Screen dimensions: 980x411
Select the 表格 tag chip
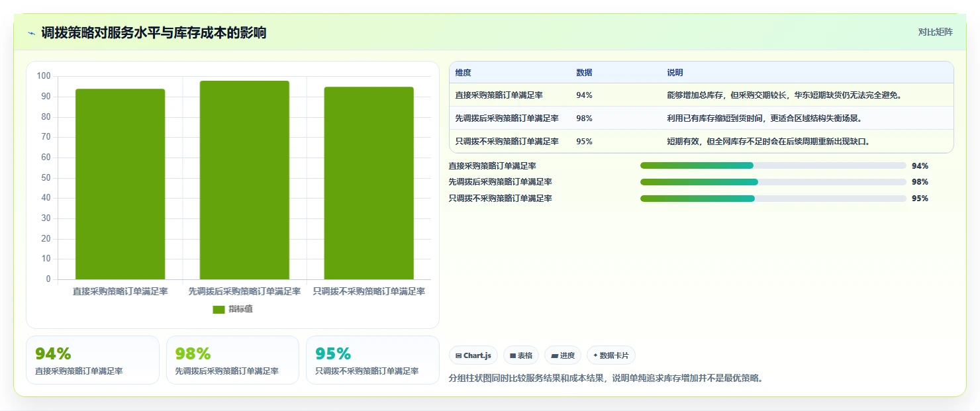click(x=521, y=355)
